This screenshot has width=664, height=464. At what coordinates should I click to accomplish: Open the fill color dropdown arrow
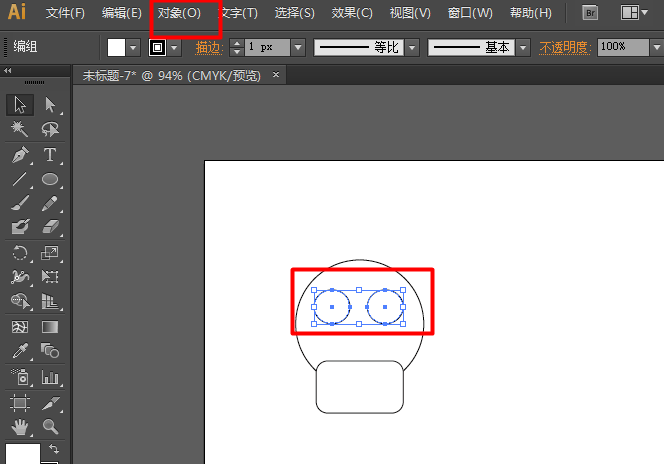click(133, 47)
